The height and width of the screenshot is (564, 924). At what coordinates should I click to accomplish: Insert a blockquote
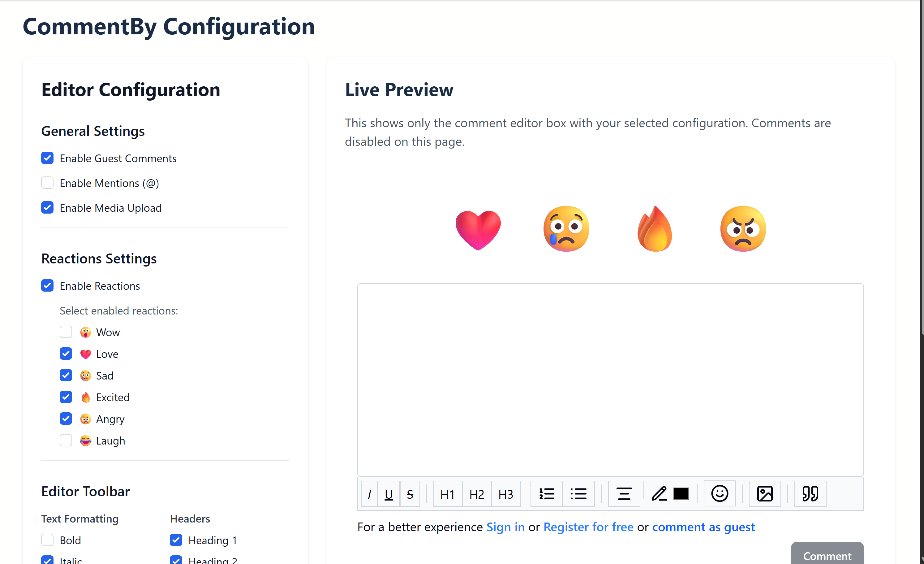pos(810,494)
